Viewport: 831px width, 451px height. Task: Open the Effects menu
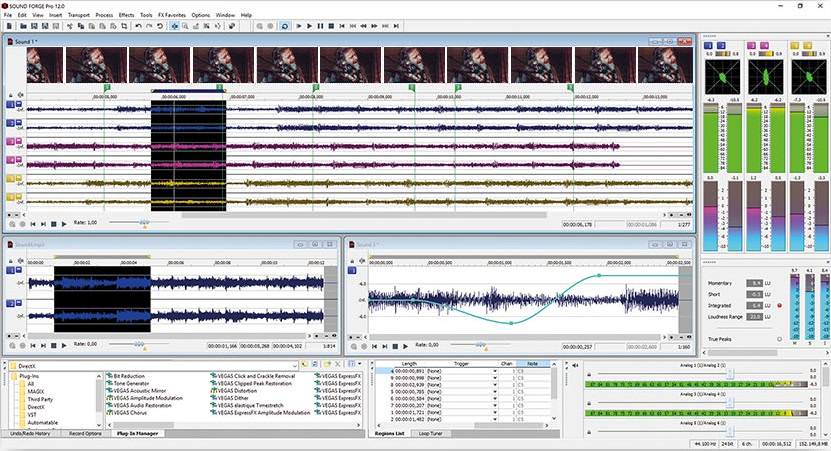click(x=126, y=15)
